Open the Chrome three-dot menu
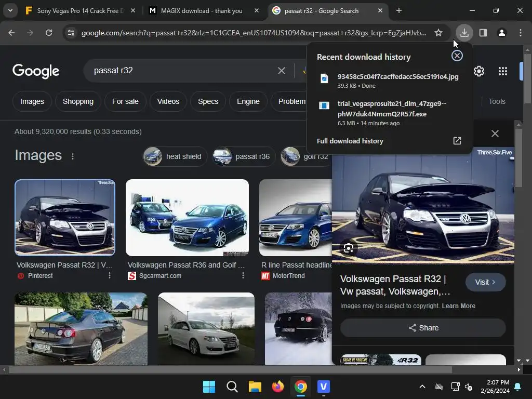 point(520,33)
